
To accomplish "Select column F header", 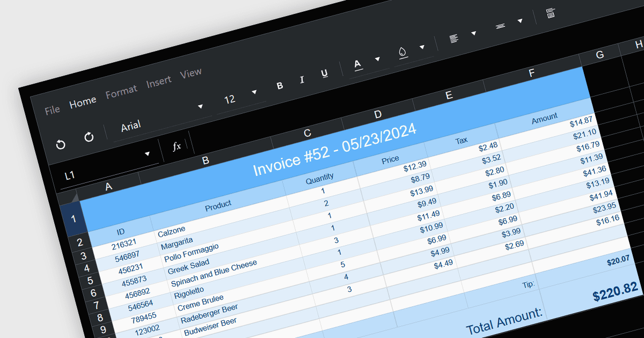I will pyautogui.click(x=532, y=73).
